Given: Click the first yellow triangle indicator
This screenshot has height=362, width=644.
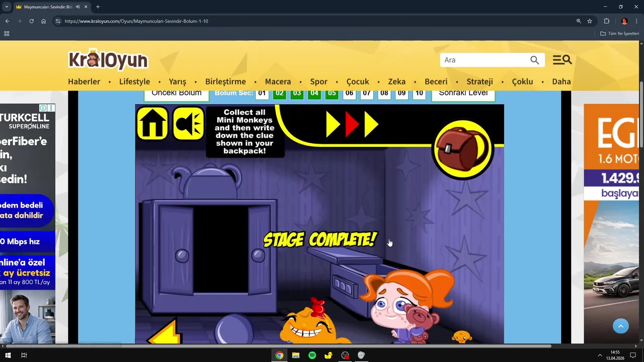Looking at the screenshot, I should click(333, 124).
